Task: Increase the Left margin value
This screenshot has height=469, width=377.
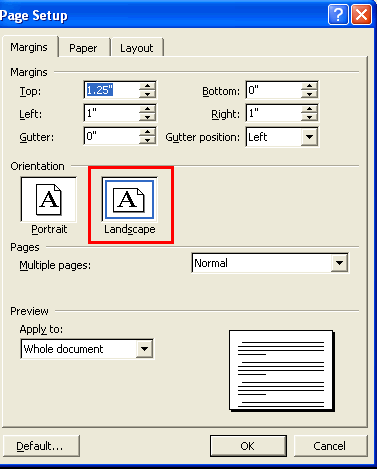Action: 147,109
